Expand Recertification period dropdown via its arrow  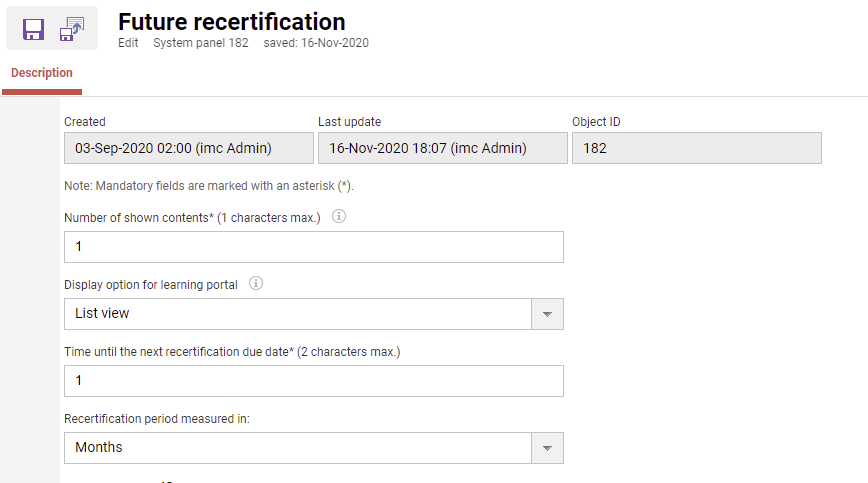[x=546, y=448]
